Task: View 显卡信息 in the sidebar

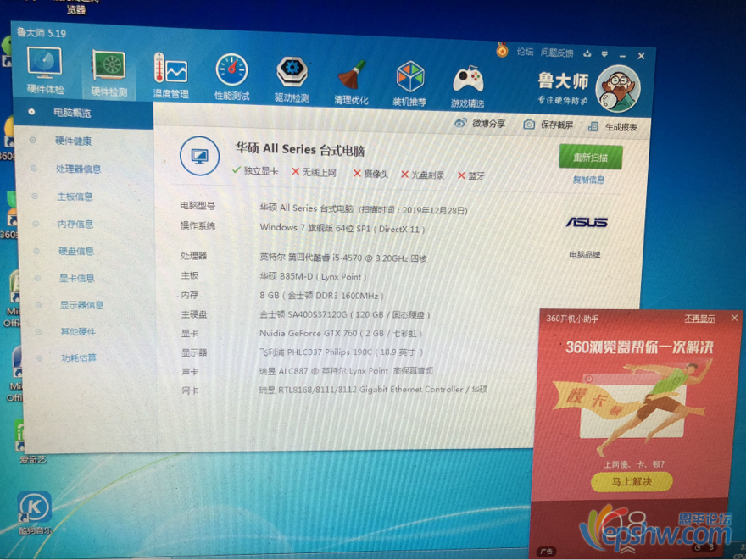Action: click(x=76, y=278)
